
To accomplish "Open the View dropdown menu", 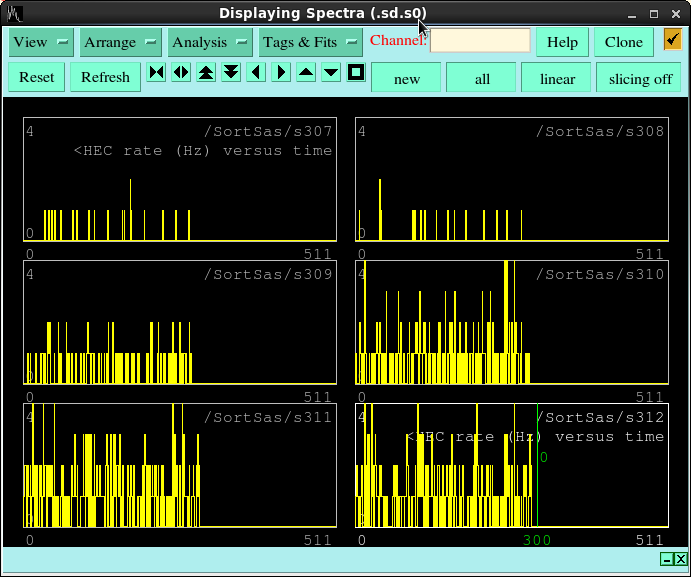I will (x=41, y=42).
